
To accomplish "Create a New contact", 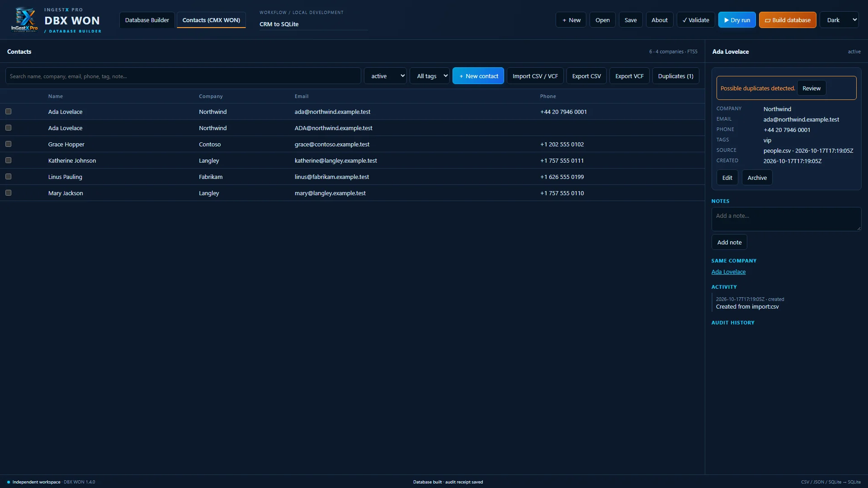I will 478,76.
